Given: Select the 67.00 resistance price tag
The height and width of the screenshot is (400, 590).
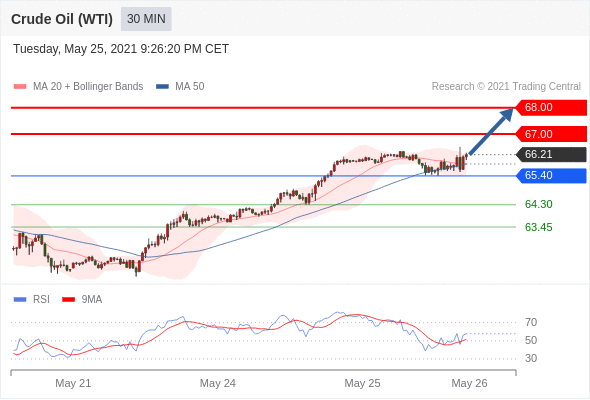Looking at the screenshot, I should [551, 134].
